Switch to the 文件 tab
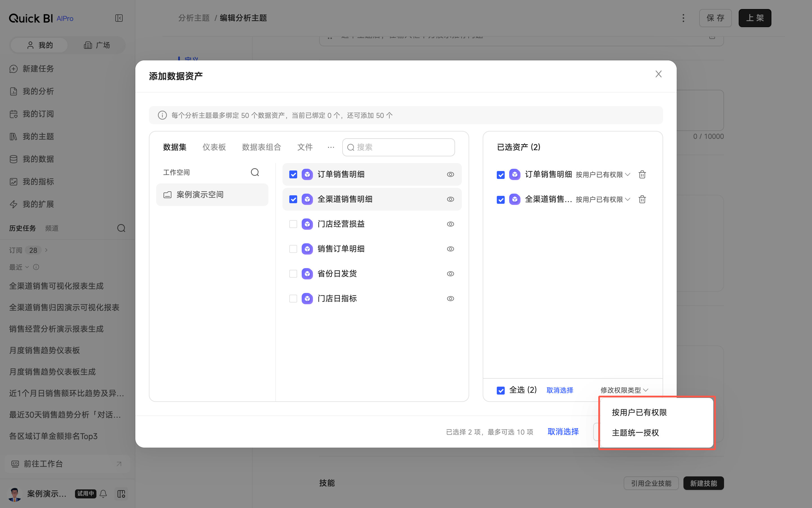This screenshot has height=508, width=812. click(x=305, y=147)
